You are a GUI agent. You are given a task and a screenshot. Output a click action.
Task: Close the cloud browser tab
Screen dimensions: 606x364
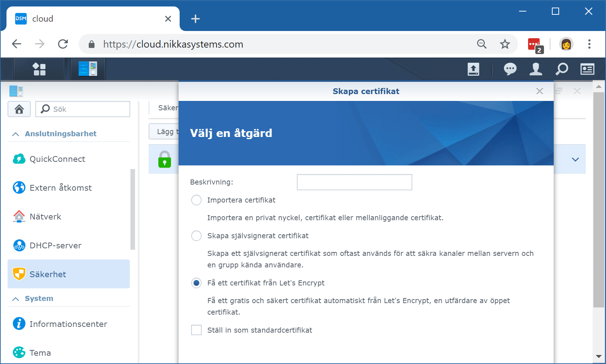(168, 19)
